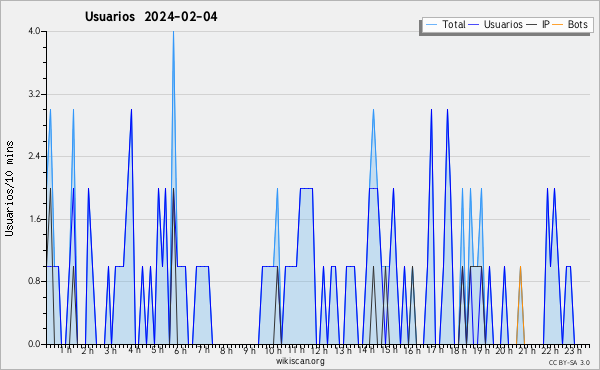Click the '8 h' x-axis label
600x370 pixels.
pos(226,351)
